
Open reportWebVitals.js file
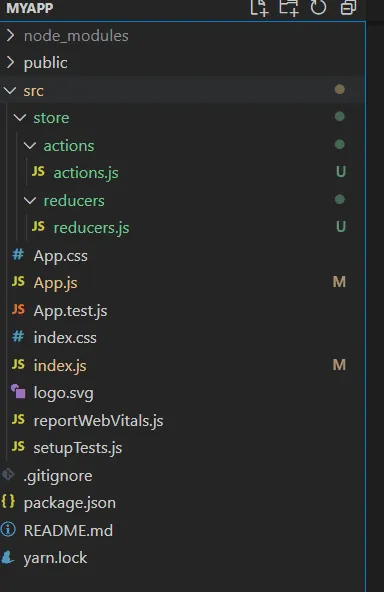pyautogui.click(x=99, y=421)
